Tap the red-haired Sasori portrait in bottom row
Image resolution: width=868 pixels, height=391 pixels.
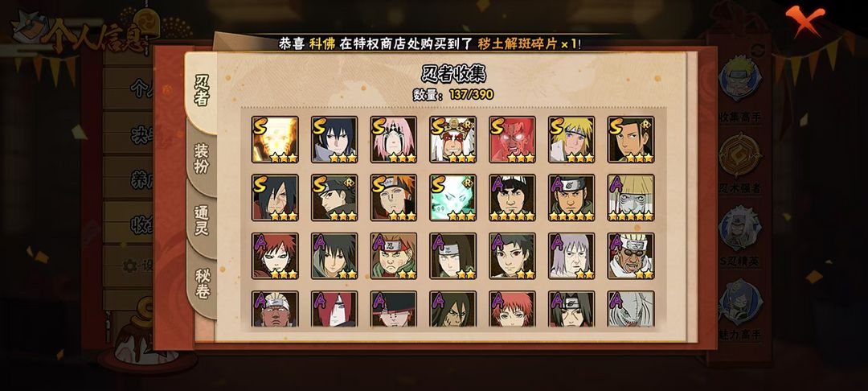513,309
